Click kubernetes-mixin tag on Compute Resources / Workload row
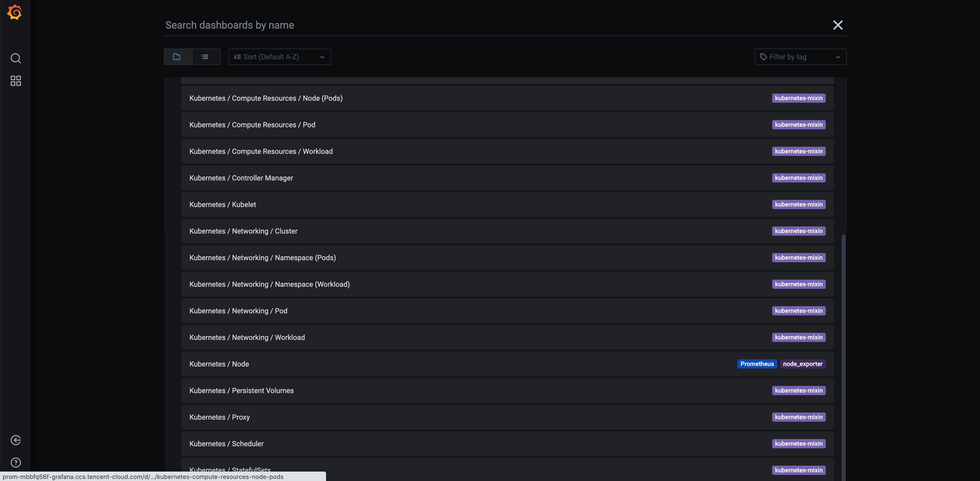 click(x=798, y=152)
